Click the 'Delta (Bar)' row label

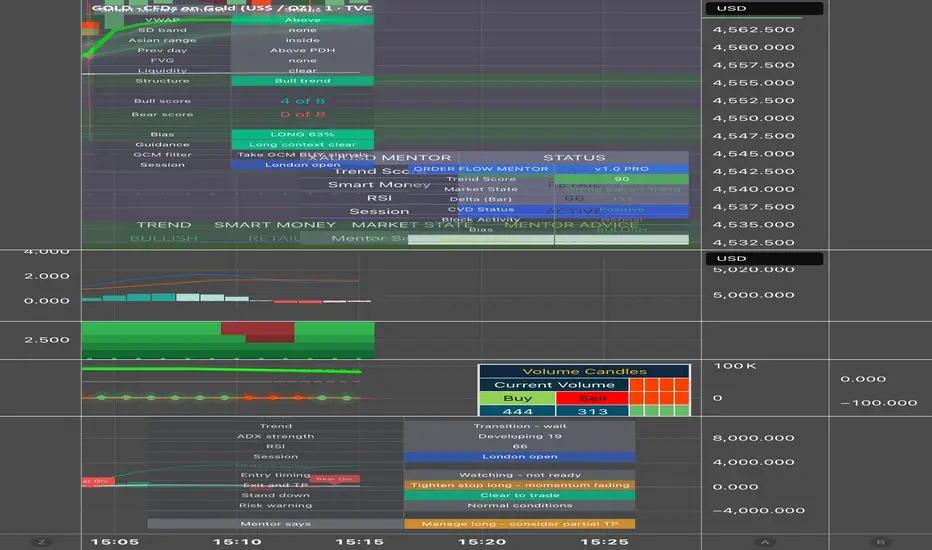tap(481, 199)
